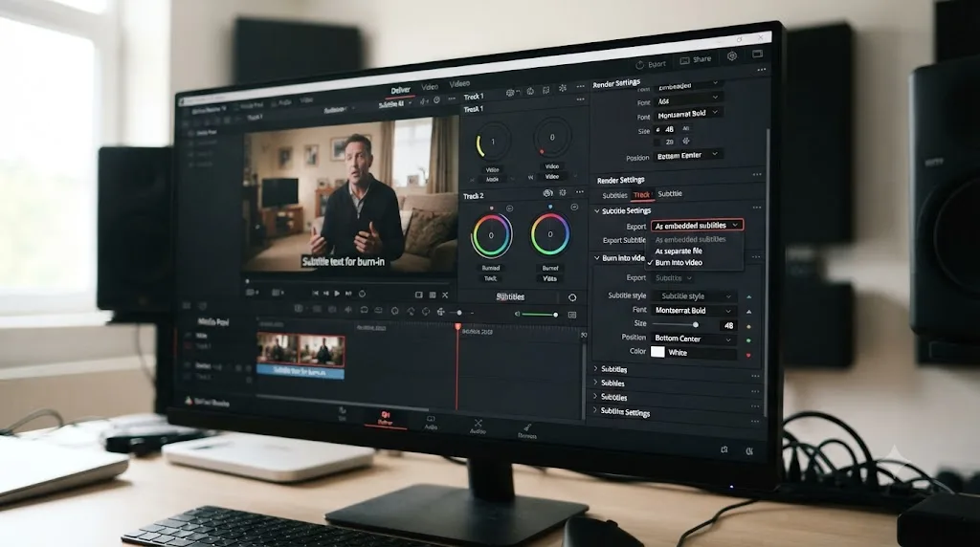Click the white arrow marker beside Font dropdown
Image resolution: width=980 pixels, height=547 pixels.
coord(748,311)
